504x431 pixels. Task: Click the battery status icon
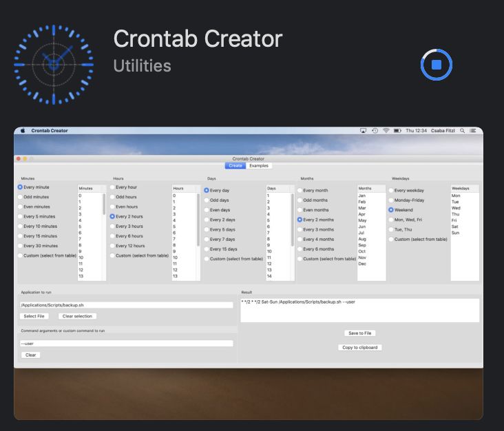click(397, 131)
